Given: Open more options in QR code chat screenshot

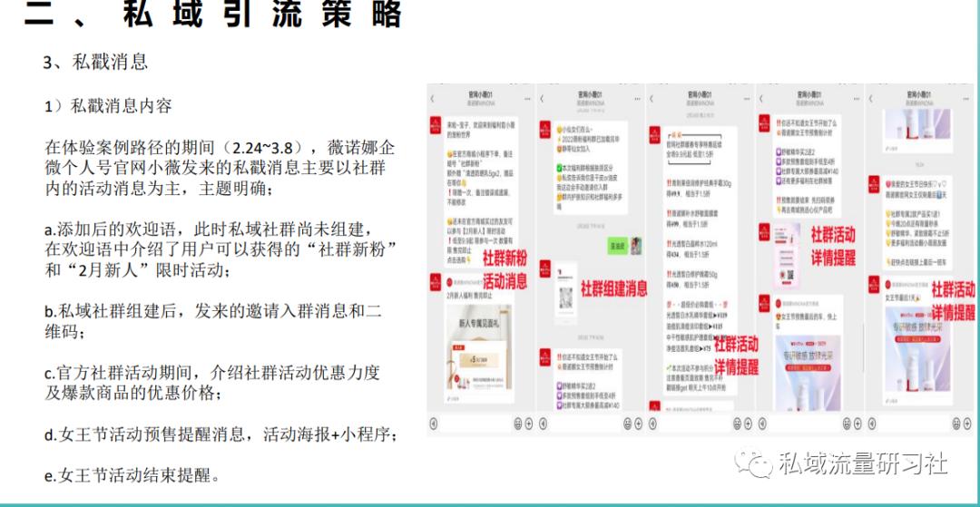Looking at the screenshot, I should tap(638, 99).
